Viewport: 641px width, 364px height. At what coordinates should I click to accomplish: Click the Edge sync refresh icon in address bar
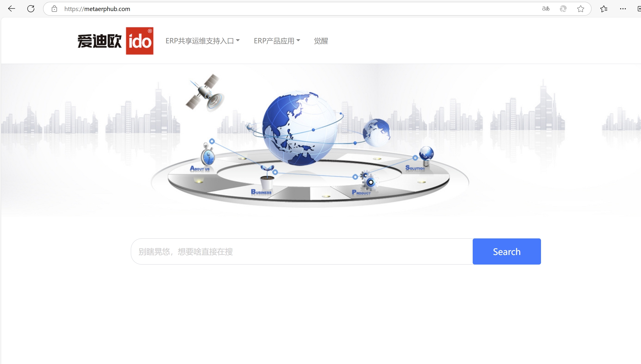[563, 9]
